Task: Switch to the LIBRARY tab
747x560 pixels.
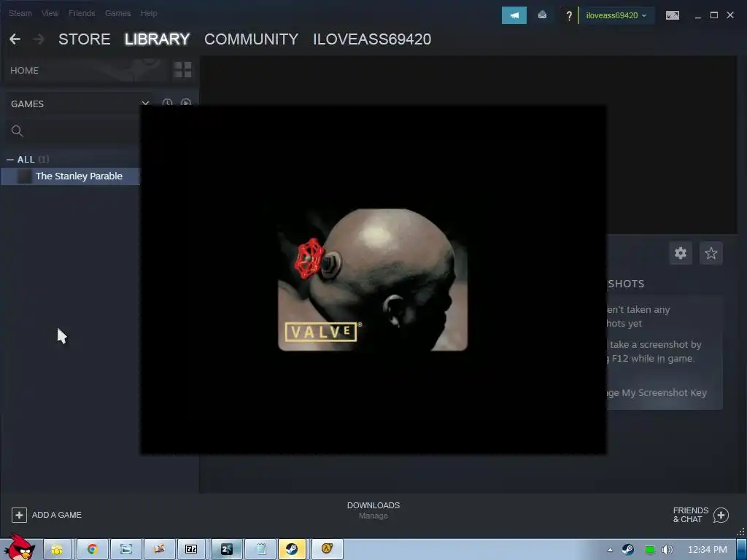Action: tap(158, 39)
